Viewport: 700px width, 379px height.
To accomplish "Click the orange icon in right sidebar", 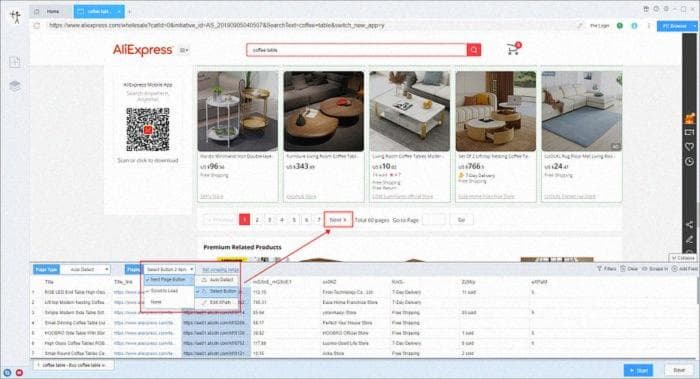I will pos(690,118).
